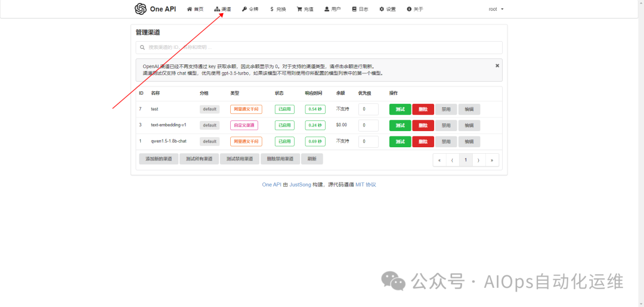This screenshot has width=644, height=307.
Task: Sort by the ID column header
Action: pos(141,93)
